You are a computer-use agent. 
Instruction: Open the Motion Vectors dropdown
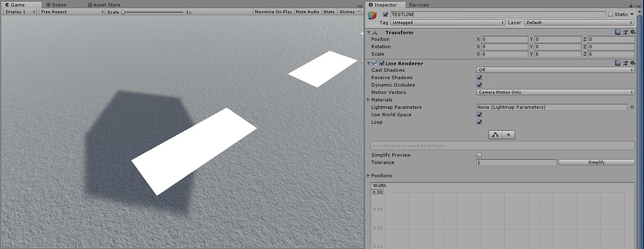click(555, 92)
